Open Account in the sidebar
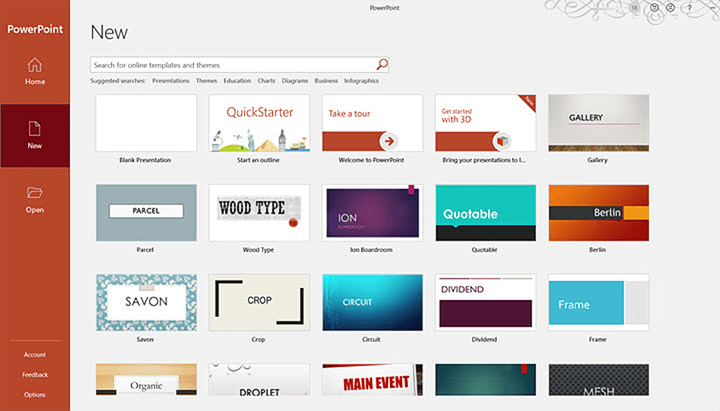The image size is (720, 411). 35,355
